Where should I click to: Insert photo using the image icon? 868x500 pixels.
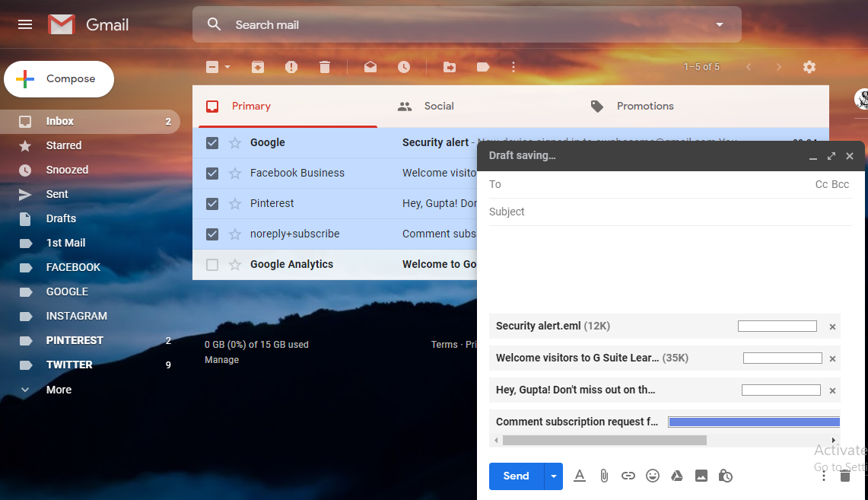coord(701,476)
